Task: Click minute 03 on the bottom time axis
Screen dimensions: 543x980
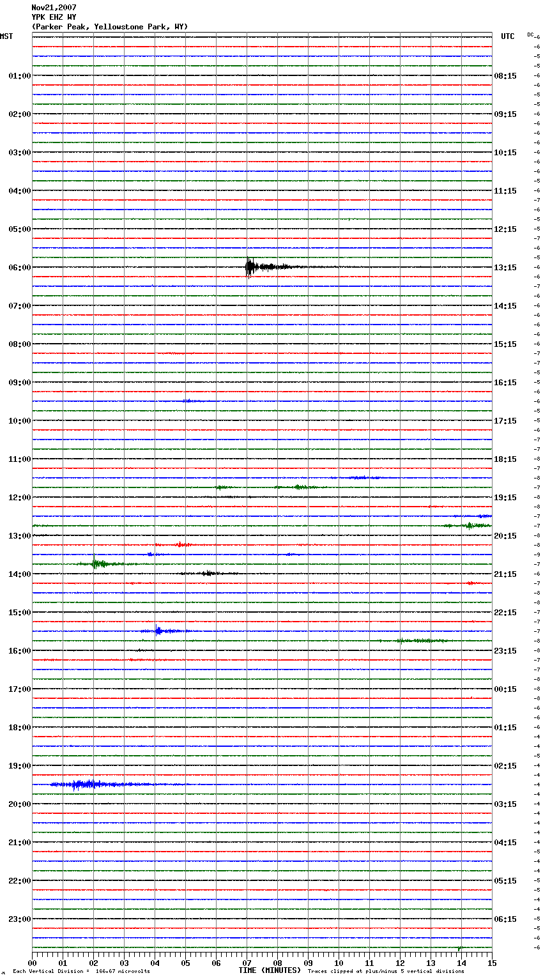Action: click(x=124, y=963)
